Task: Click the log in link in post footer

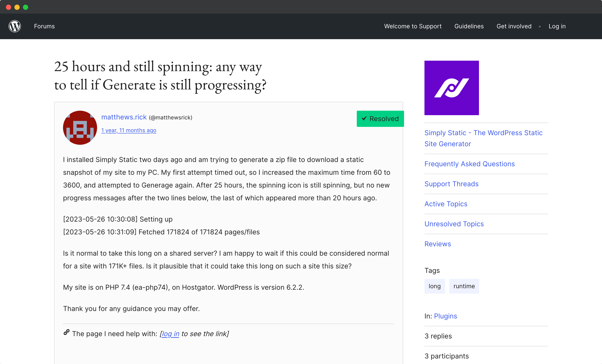Action: [x=170, y=334]
